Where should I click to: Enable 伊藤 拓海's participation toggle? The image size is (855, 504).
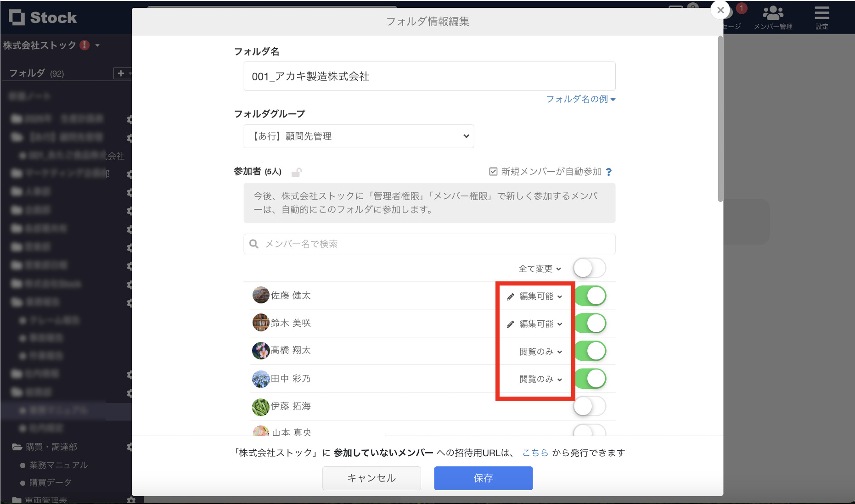tap(590, 406)
